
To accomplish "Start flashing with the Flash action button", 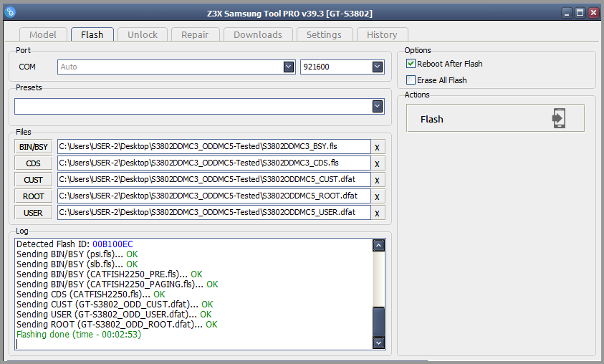I will pos(495,119).
